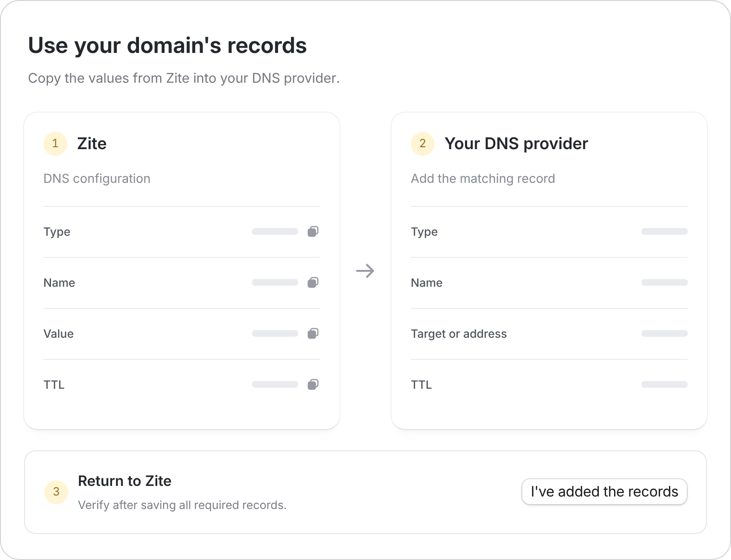731x560 pixels.
Task: Click the "Name" label in DNS provider card
Action: (427, 282)
